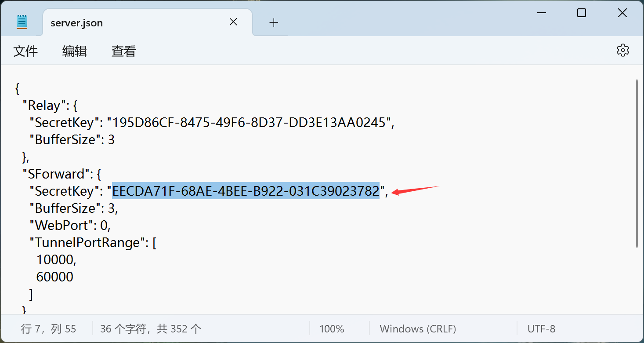Close the Notepad window

[622, 13]
